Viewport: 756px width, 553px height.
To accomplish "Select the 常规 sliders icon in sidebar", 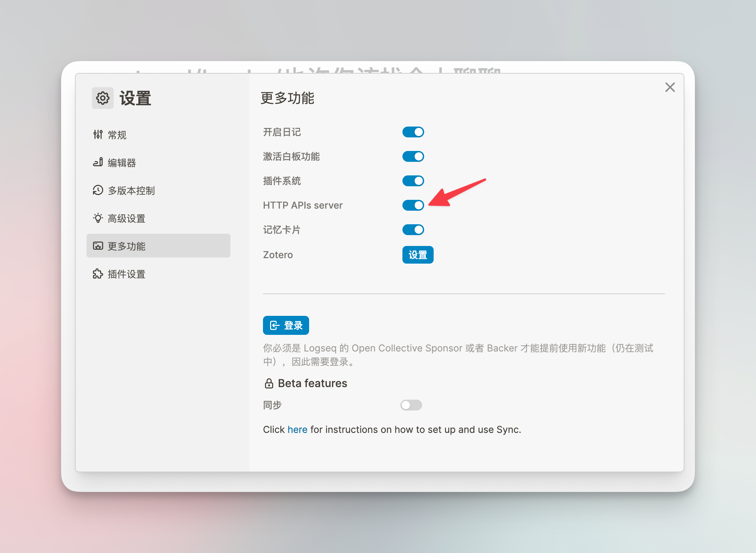I will click(98, 135).
